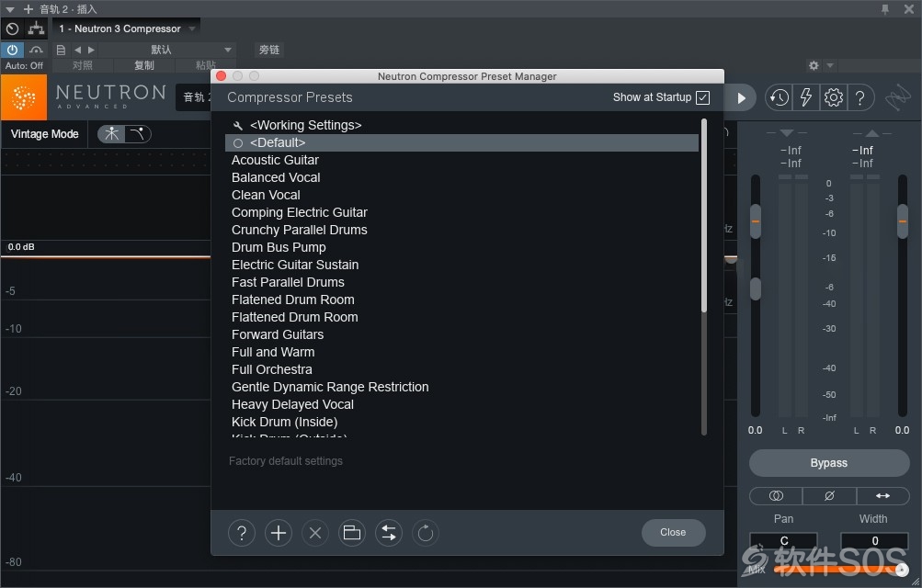
Task: Click the orange Neutron logo
Action: click(x=24, y=97)
